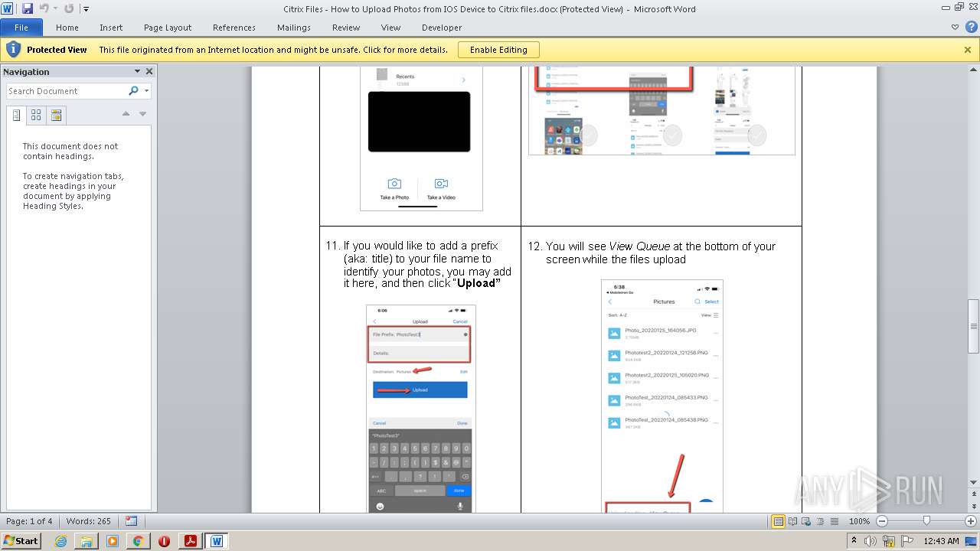Click the Redo icon in title bar
The height and width of the screenshot is (551, 980).
coord(69,8)
